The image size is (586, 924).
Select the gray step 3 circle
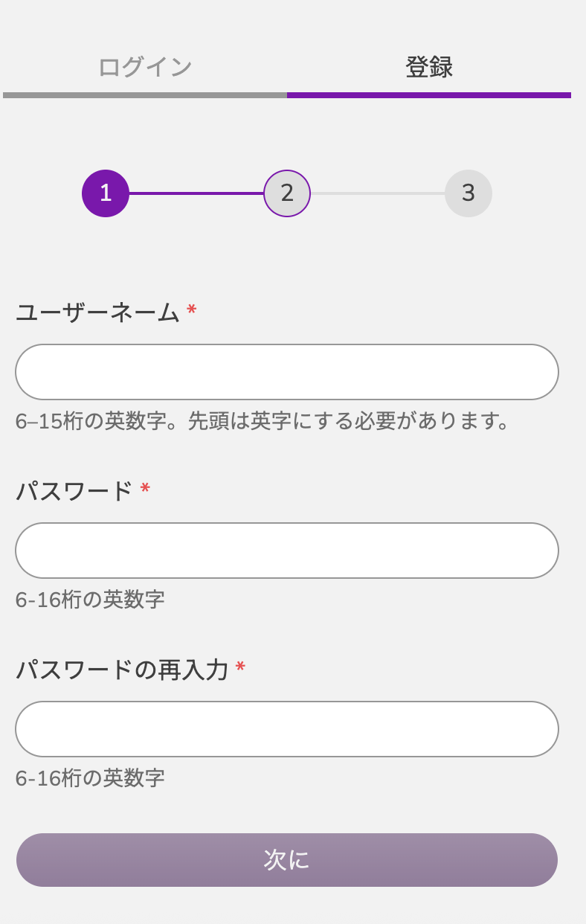pos(469,193)
